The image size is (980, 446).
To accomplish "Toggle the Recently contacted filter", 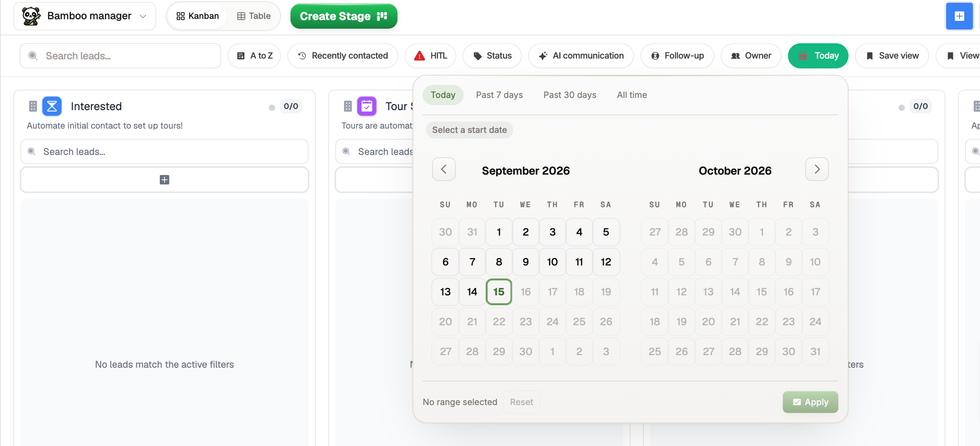I will click(x=343, y=56).
